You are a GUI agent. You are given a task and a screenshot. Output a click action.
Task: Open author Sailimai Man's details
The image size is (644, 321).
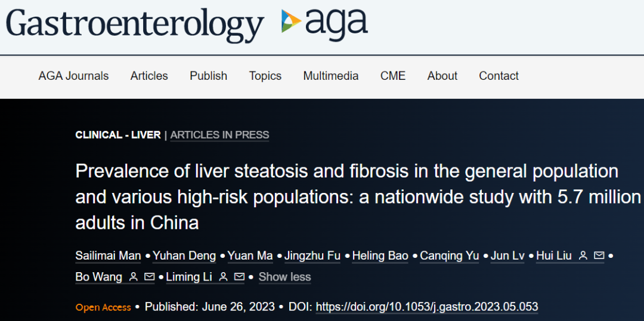(x=108, y=256)
